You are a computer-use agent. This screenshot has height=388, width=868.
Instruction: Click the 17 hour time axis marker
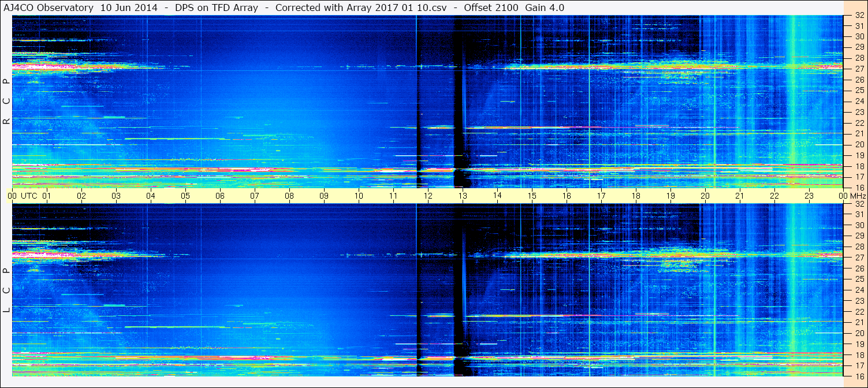[601, 196]
